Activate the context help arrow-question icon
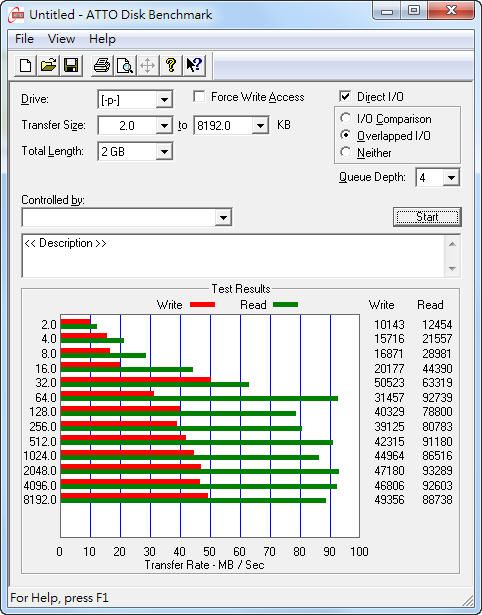482x615 pixels. [194, 65]
